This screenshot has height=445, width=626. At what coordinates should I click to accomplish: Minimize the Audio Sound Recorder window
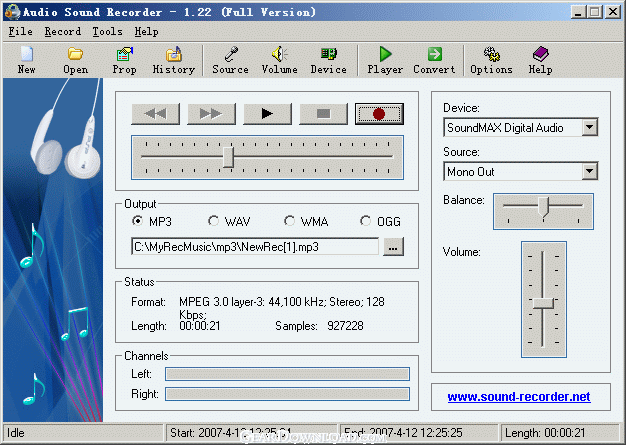pos(578,12)
